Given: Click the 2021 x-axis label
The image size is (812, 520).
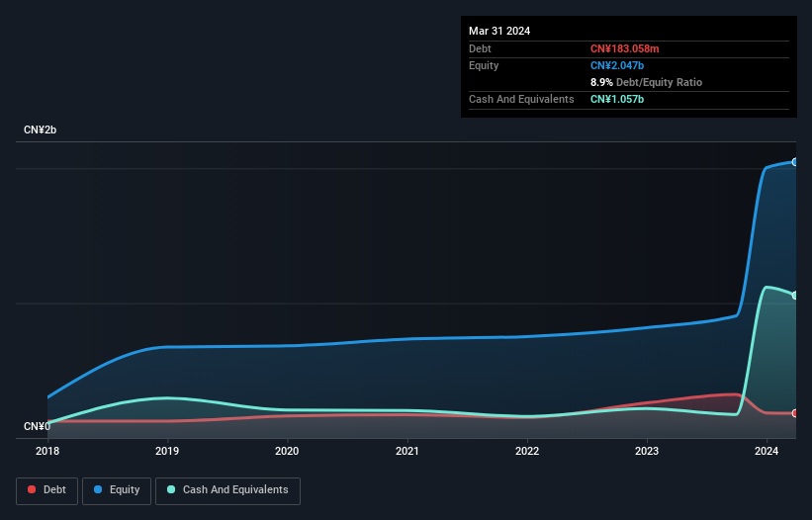Looking at the screenshot, I should coord(407,451).
